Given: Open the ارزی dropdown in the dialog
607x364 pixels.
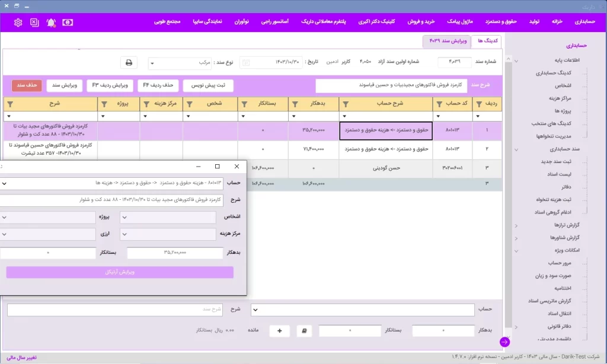Looking at the screenshot, I should tap(4, 234).
